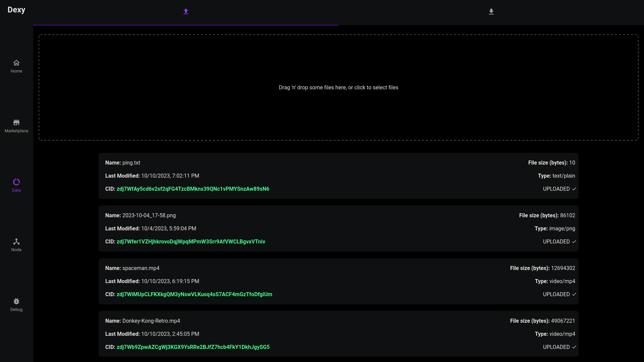Click the drag 'n' drop file area
The height and width of the screenshot is (362, 644).
tap(338, 87)
